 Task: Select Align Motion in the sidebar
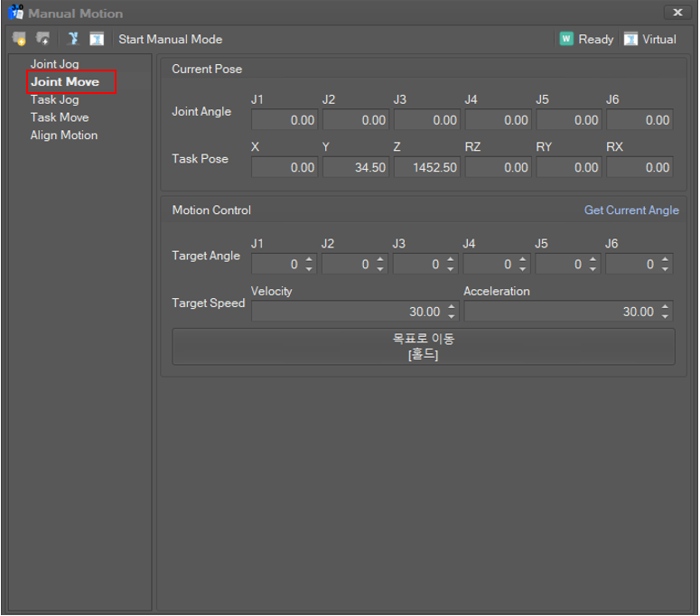(x=64, y=135)
